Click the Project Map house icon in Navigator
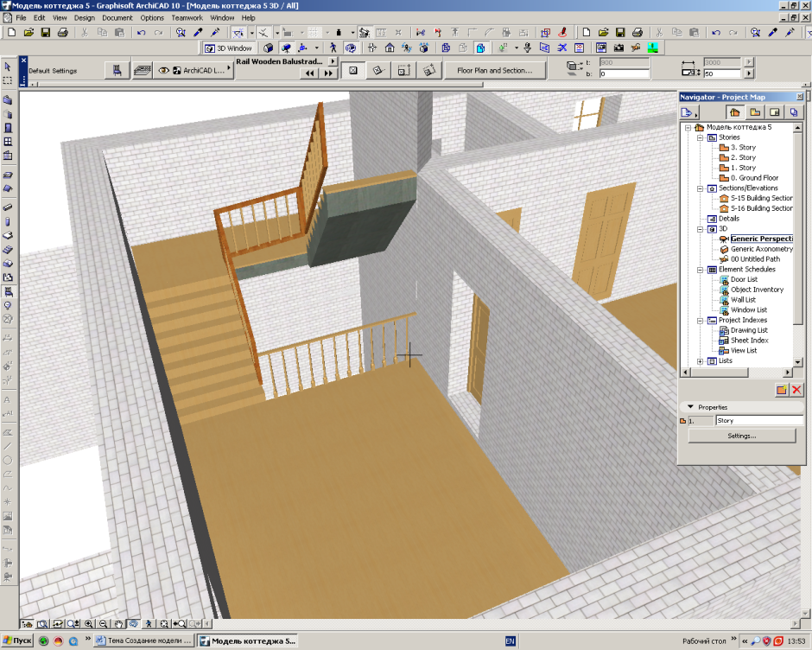The height and width of the screenshot is (650, 812). point(735,112)
